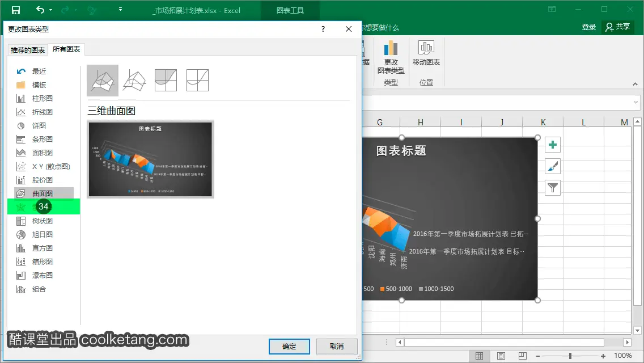Click the surface chart preview thumbnail
This screenshot has height=363, width=644.
click(150, 159)
